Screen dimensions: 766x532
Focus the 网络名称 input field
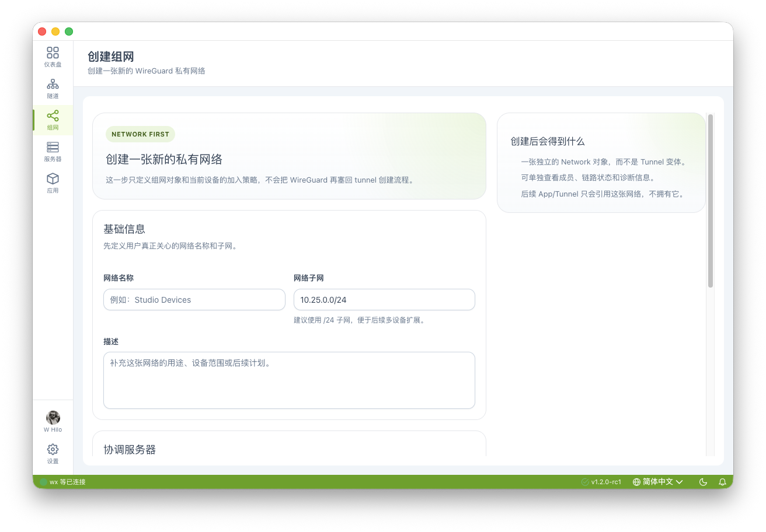coord(194,300)
